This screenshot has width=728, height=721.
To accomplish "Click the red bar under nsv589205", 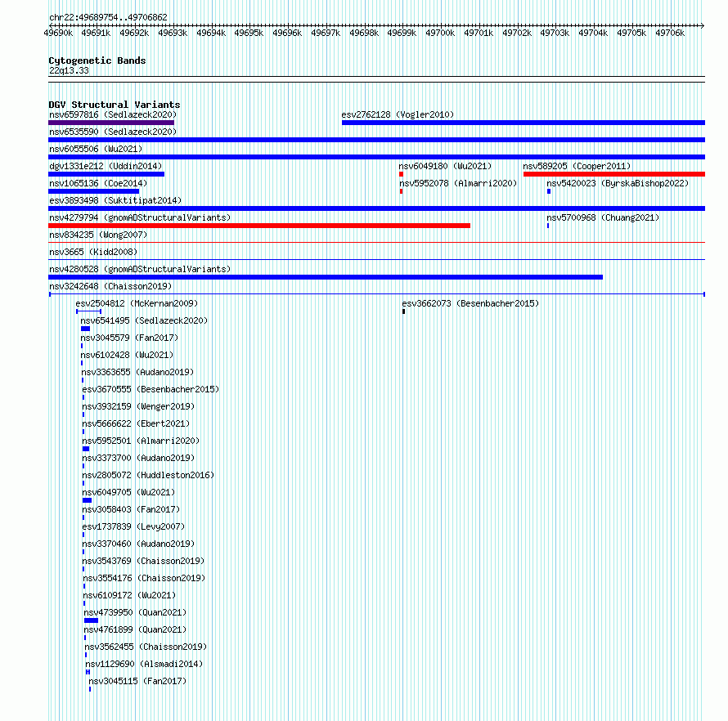I will [614, 174].
